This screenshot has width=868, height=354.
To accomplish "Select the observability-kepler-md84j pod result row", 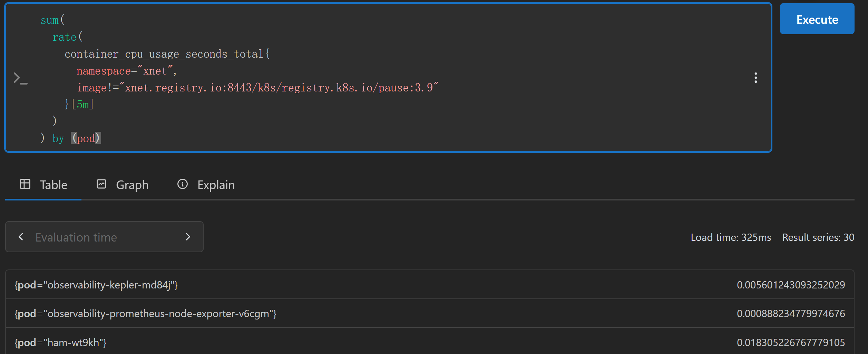I will tap(430, 285).
